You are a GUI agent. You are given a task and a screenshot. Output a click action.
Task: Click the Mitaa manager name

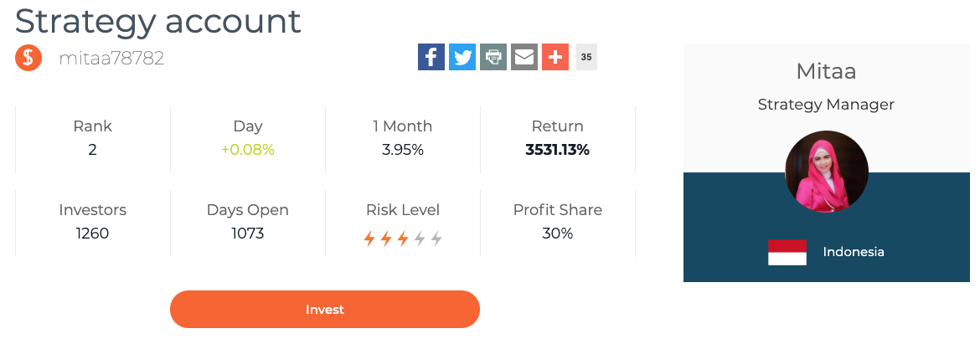(x=826, y=71)
